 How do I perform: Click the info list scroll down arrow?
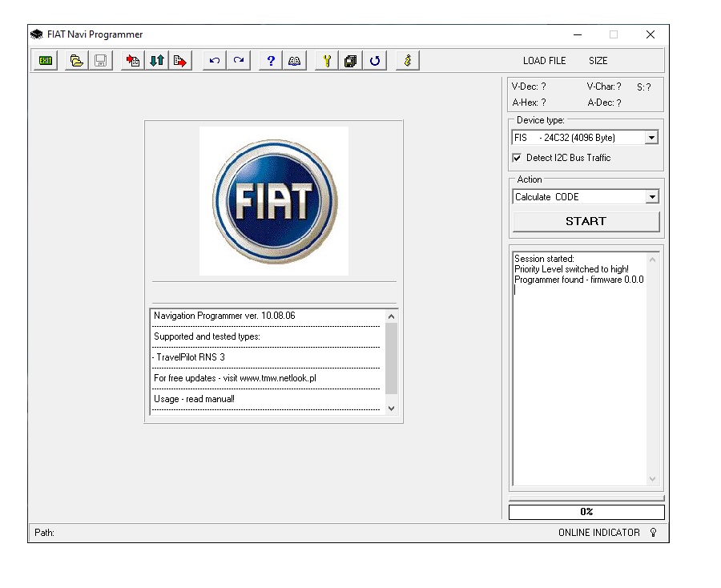point(391,409)
